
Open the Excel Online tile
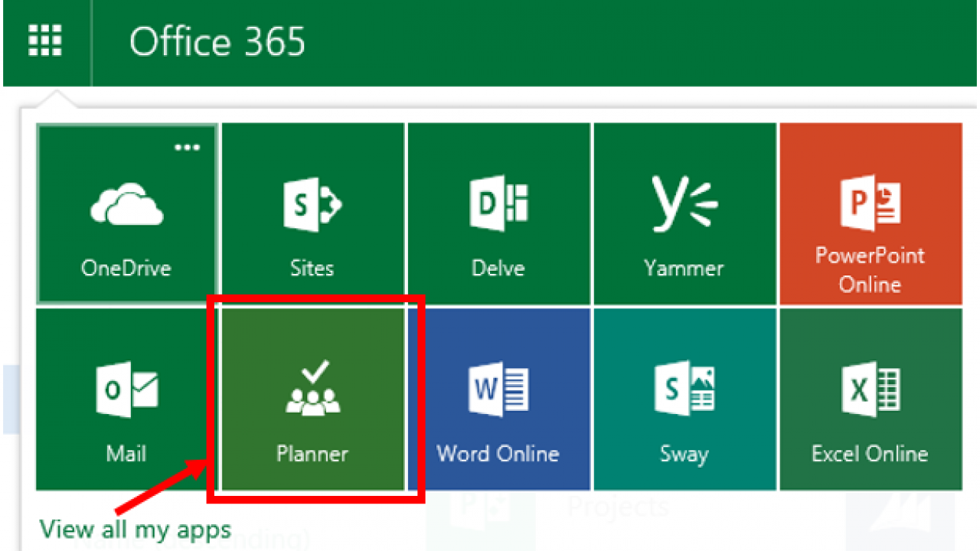tap(871, 399)
